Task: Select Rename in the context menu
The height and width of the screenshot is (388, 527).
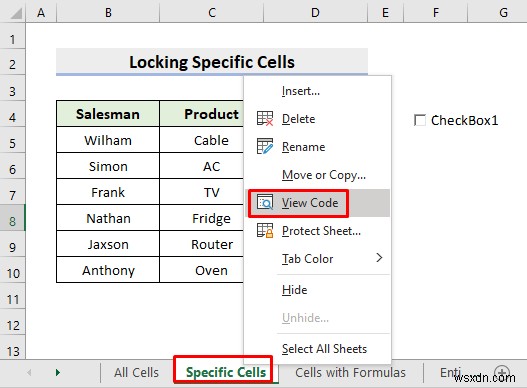Action: (x=318, y=147)
